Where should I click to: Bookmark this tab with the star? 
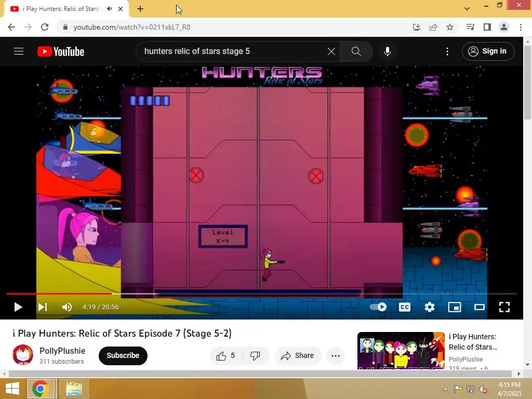click(x=450, y=27)
